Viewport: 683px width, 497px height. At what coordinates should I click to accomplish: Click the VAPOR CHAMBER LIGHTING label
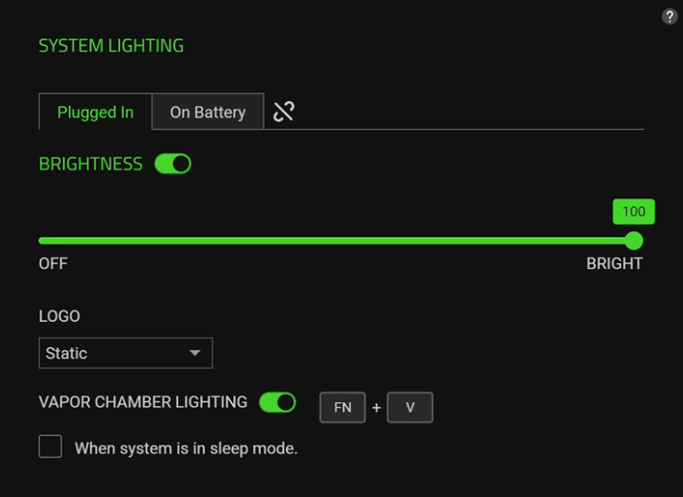click(143, 402)
